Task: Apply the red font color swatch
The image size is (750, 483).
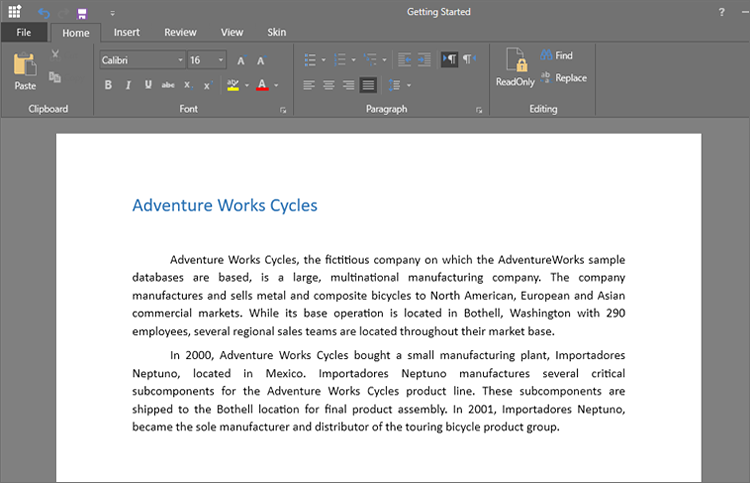Action: click(262, 85)
